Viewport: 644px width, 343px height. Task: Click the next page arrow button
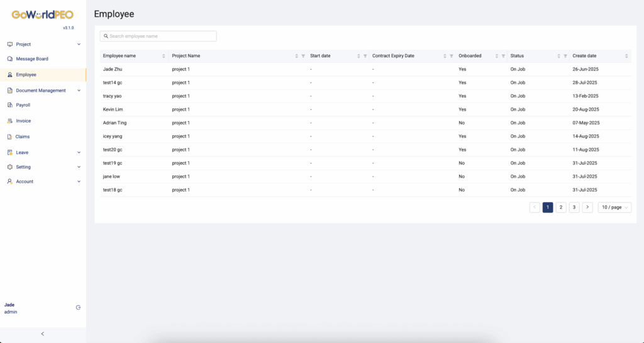pos(587,207)
